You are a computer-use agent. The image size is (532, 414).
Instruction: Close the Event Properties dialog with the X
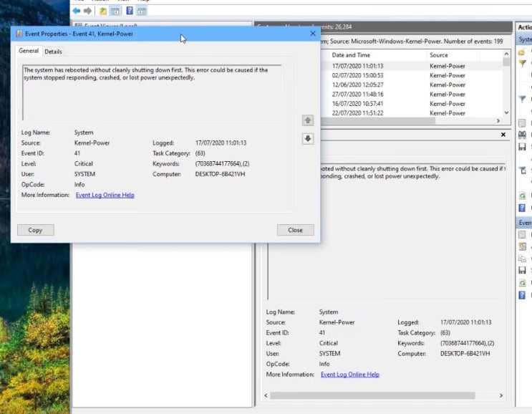coord(313,34)
